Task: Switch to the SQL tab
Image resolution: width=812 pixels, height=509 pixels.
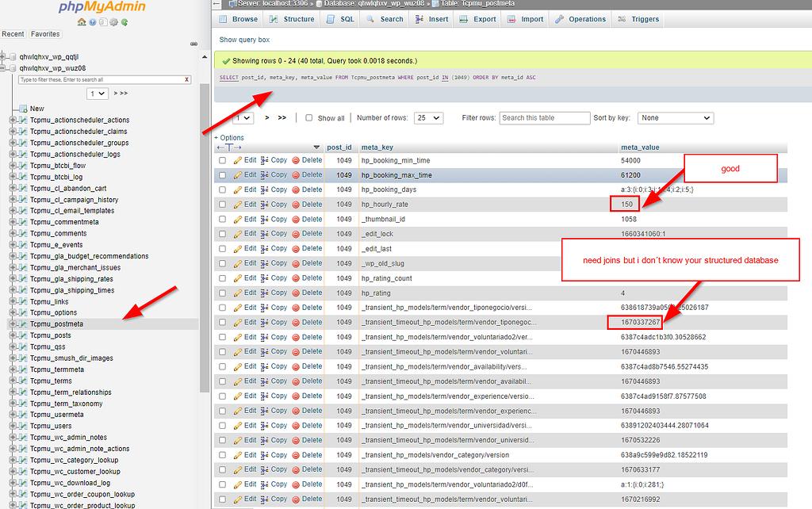Action: tap(339, 18)
